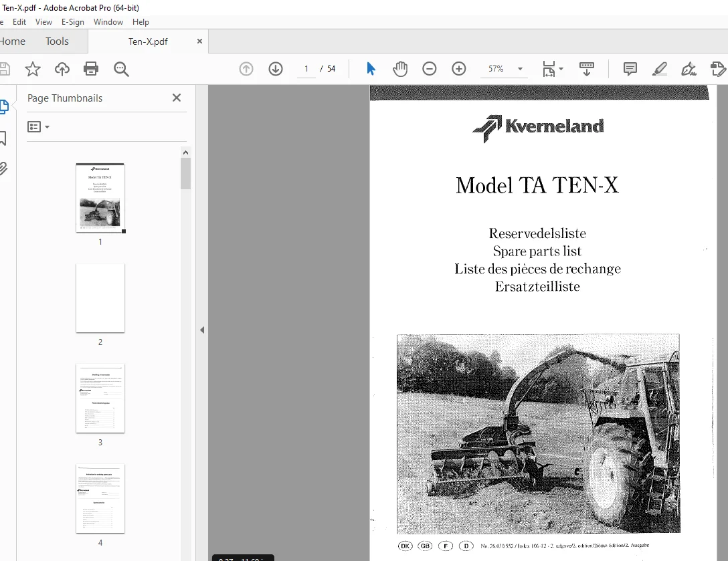Add a comment sticky note

tap(630, 69)
